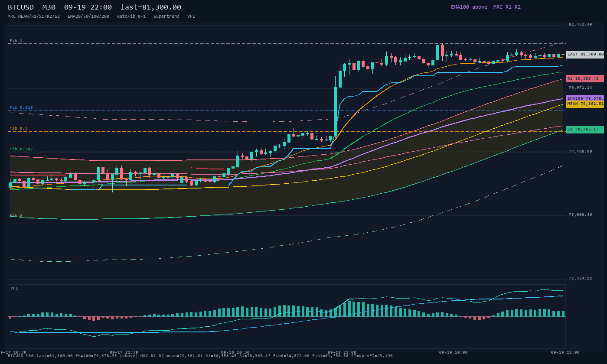Screen dimensions: 607x364
Task: Click the Supertrend legend entry
Action: tap(166, 16)
